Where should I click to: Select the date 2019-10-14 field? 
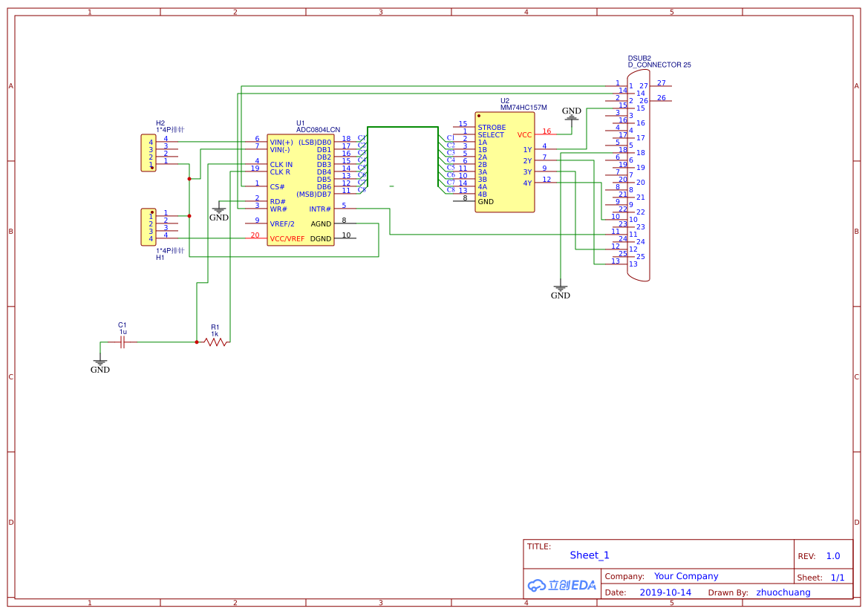pyautogui.click(x=665, y=592)
